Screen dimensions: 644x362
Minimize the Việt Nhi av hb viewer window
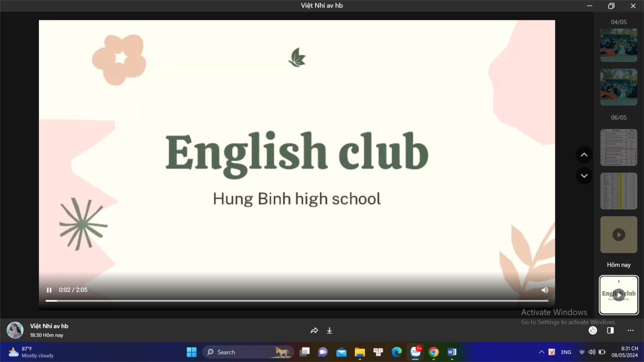pos(590,6)
